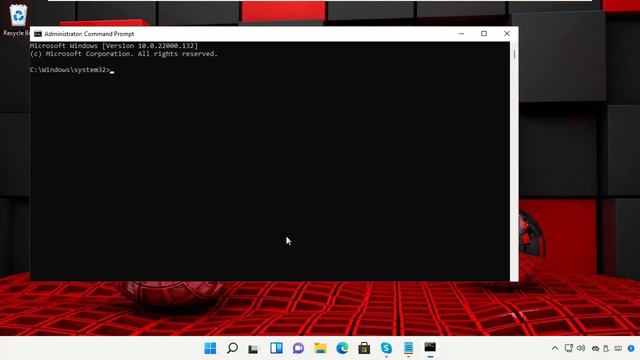
Task: Open taskbar Search
Action: point(232,348)
